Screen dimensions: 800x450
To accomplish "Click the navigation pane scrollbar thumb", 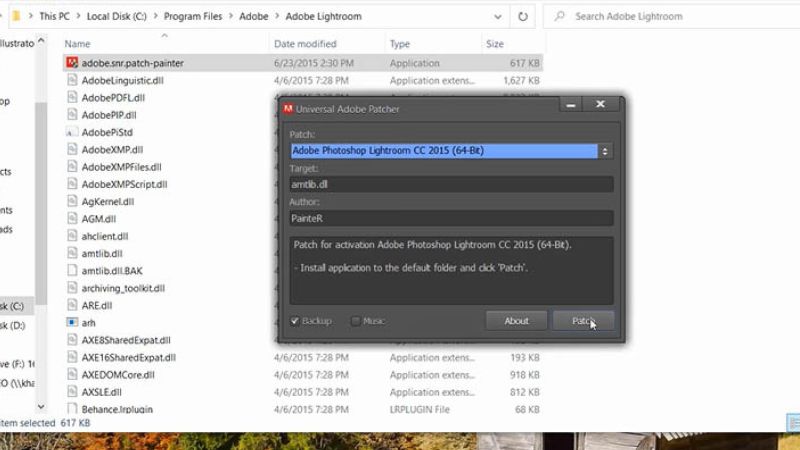I will (41, 204).
